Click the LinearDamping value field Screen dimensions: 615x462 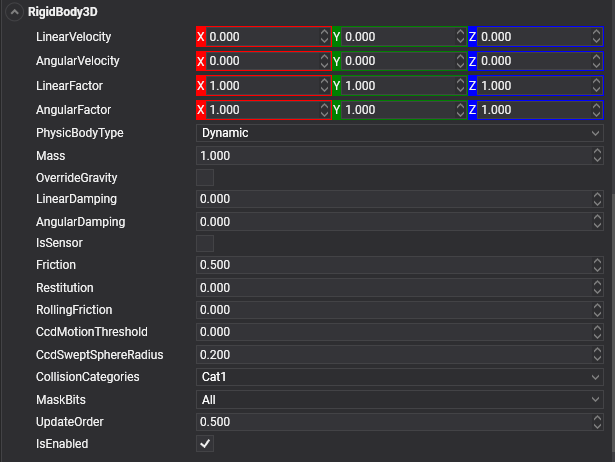click(390, 199)
